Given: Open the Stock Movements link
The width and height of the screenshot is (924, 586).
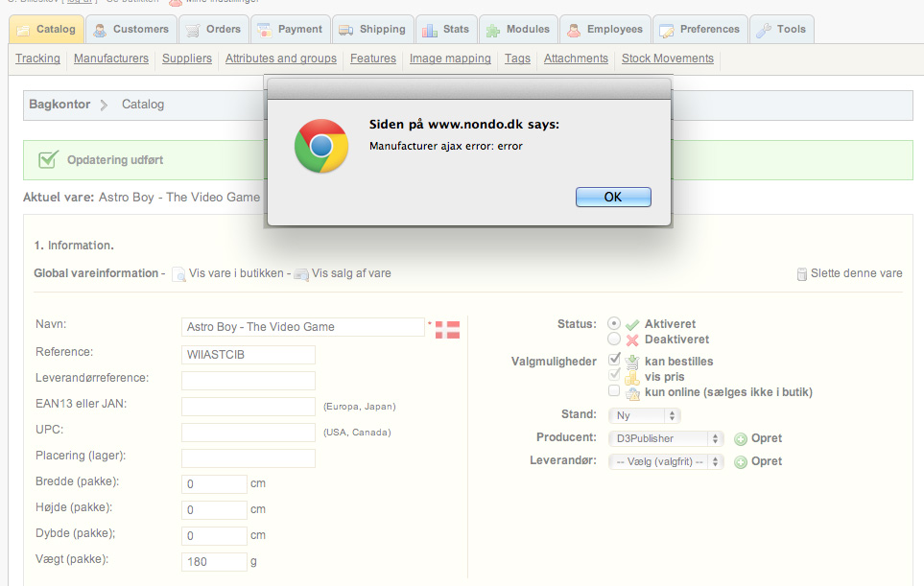Looking at the screenshot, I should click(x=668, y=59).
